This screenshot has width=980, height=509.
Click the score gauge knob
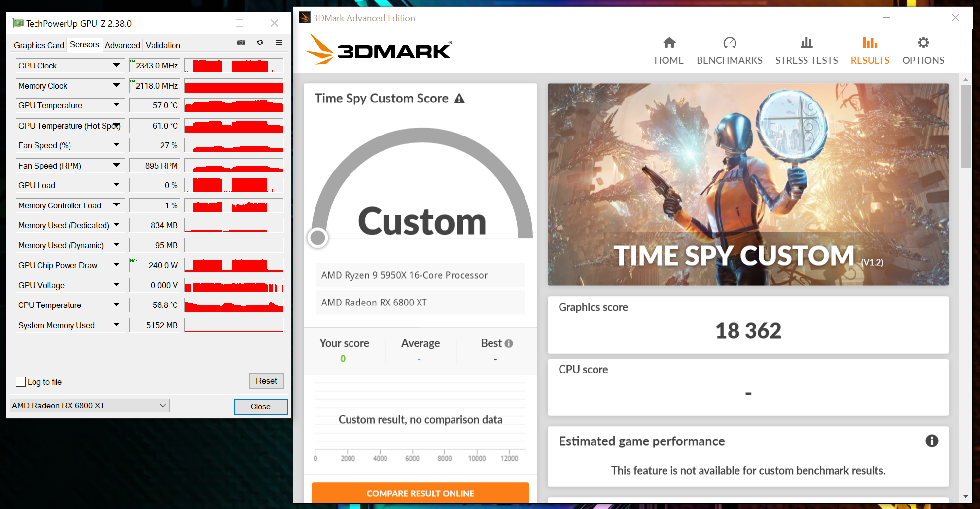[x=317, y=238]
